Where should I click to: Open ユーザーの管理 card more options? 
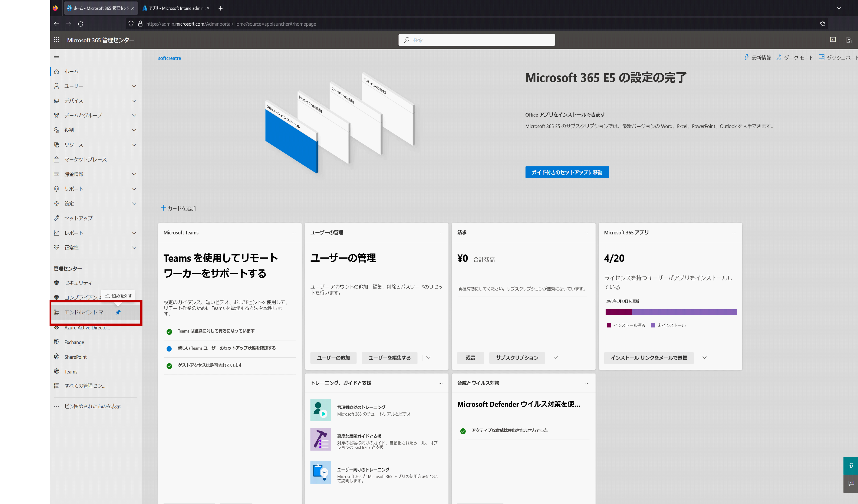440,233
